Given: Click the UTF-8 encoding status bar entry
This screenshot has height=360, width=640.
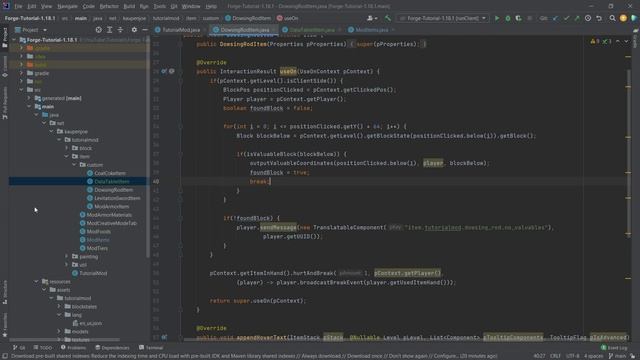Looking at the screenshot, I should [572, 356].
